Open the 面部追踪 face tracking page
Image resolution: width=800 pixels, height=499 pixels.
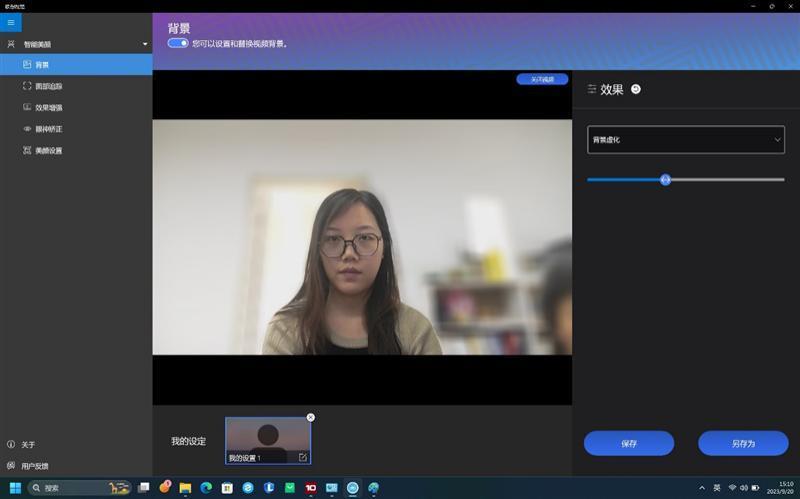click(x=76, y=86)
